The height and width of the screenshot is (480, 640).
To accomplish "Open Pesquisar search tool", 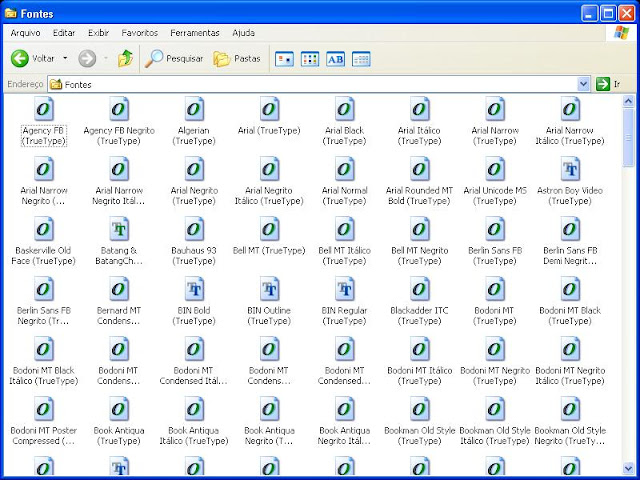I will click(174, 59).
